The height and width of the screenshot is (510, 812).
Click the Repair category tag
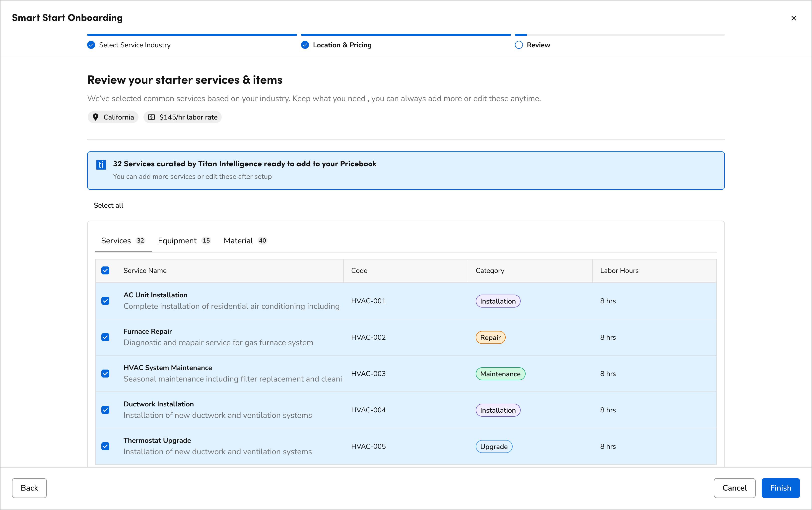(490, 337)
